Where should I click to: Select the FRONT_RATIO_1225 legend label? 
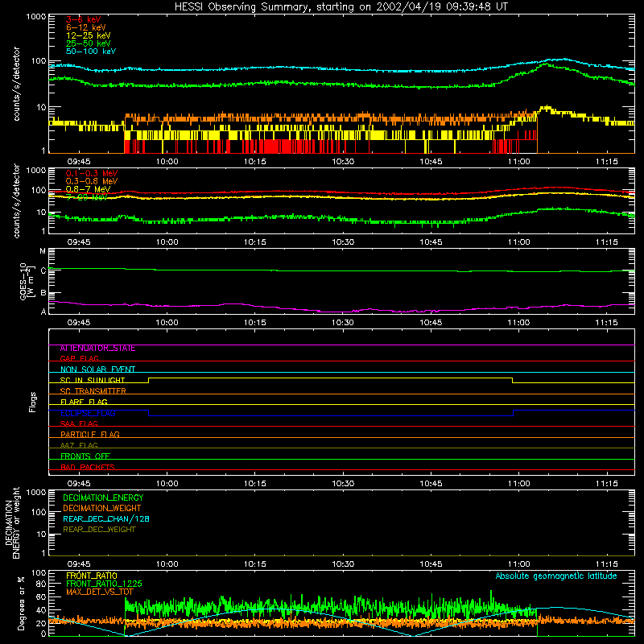click(x=104, y=584)
